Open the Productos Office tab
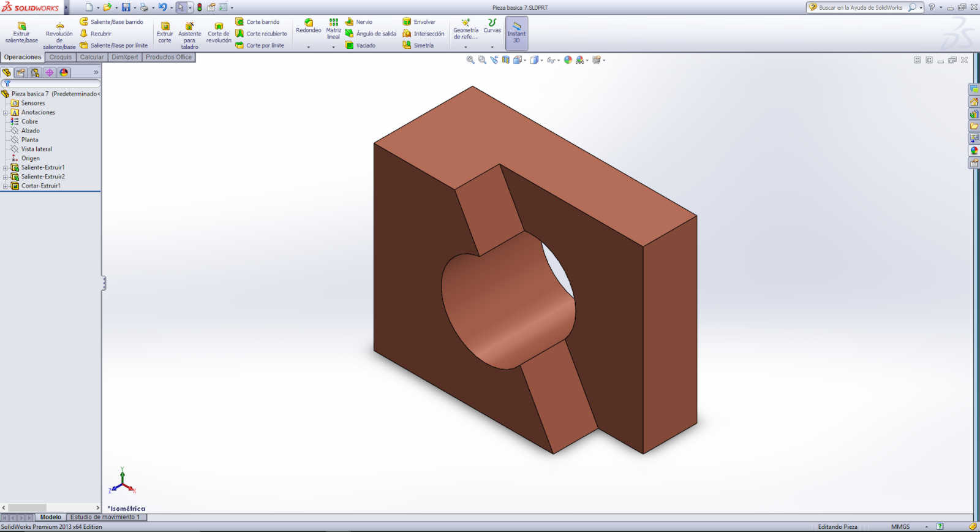This screenshot has height=532, width=980. [169, 57]
